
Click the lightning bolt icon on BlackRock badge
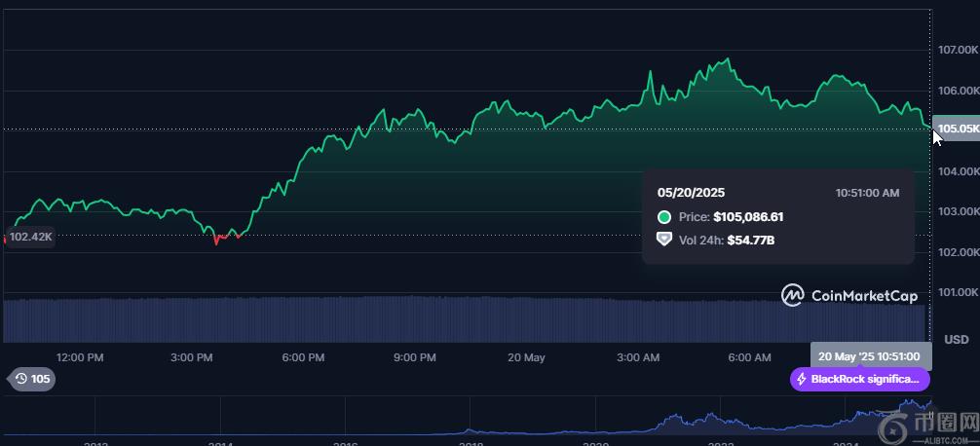tap(802, 379)
